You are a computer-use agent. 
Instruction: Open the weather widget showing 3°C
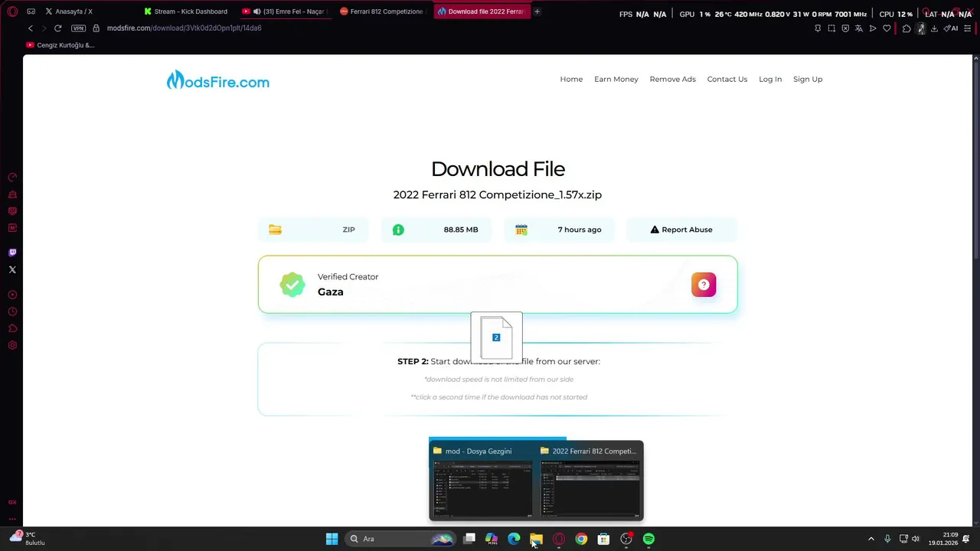pos(28,538)
